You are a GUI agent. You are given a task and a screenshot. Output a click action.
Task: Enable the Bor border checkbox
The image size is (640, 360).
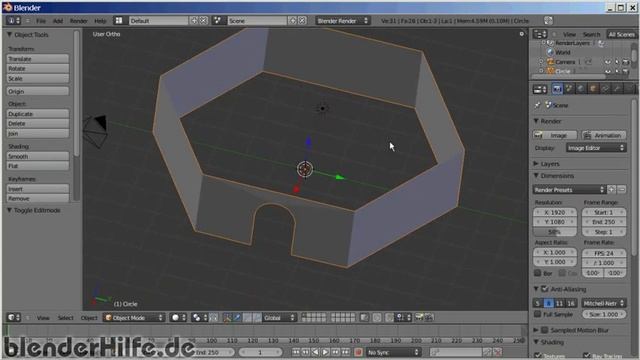pos(538,273)
